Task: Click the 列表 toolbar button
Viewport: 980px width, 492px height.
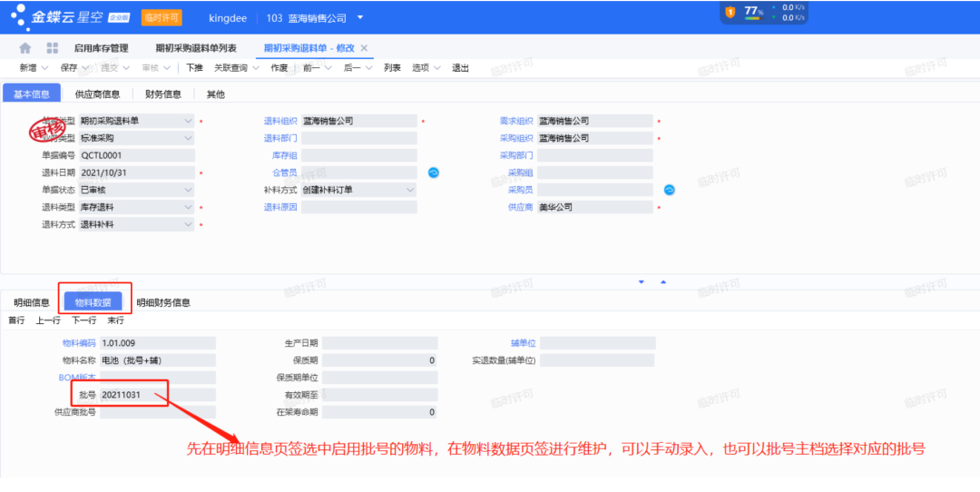Action: tap(392, 67)
